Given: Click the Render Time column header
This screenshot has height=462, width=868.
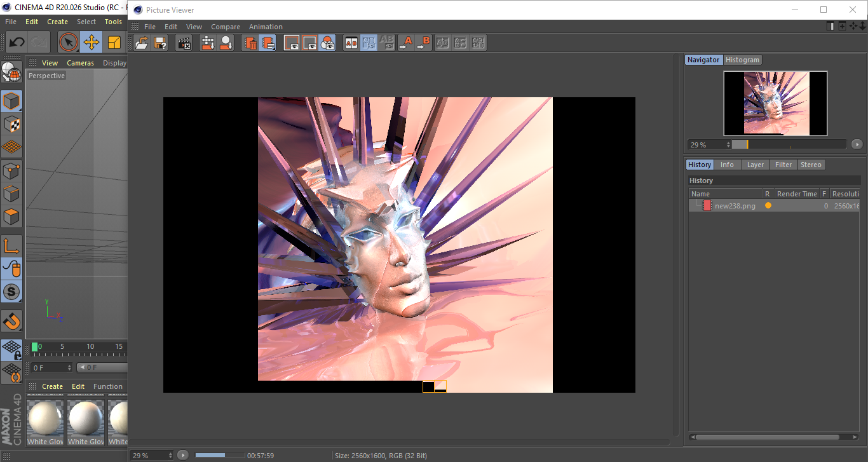Looking at the screenshot, I should coord(797,194).
